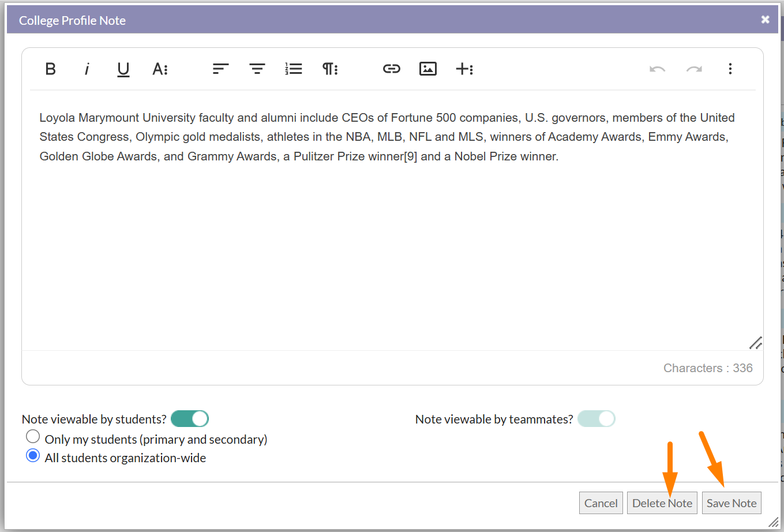The height and width of the screenshot is (532, 784).
Task: Click the Delete Note button
Action: tap(662, 503)
